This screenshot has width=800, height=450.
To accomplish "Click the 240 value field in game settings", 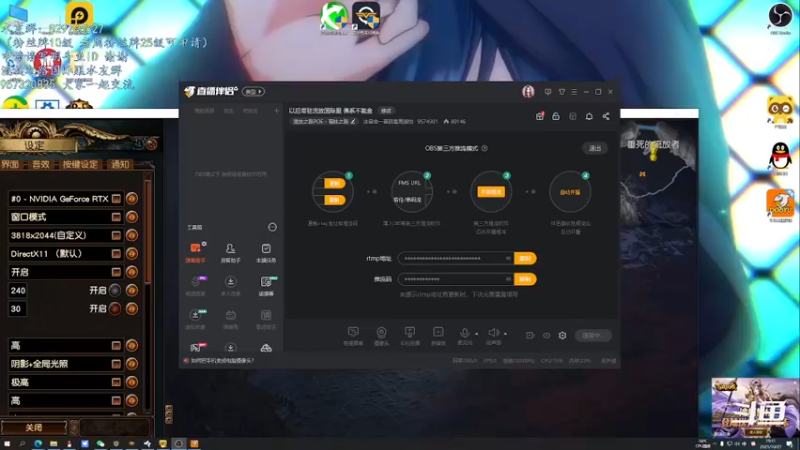I will 18,290.
